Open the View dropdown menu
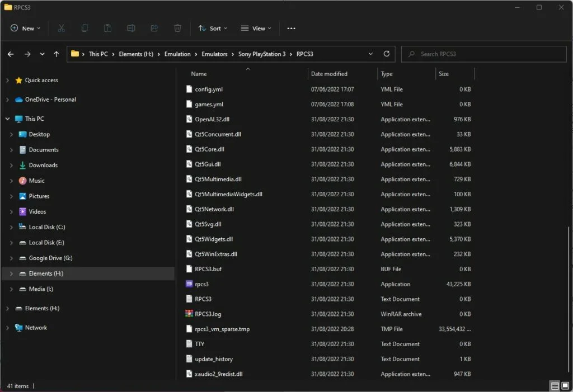Screen dimensions: 573x392 [x=256, y=28]
